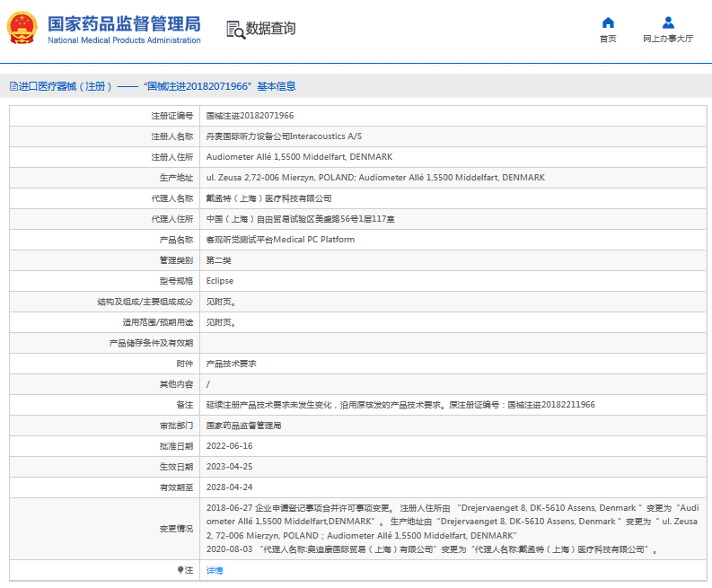Click the 变更情况 change history text
712x588 pixels.
(x=453, y=529)
